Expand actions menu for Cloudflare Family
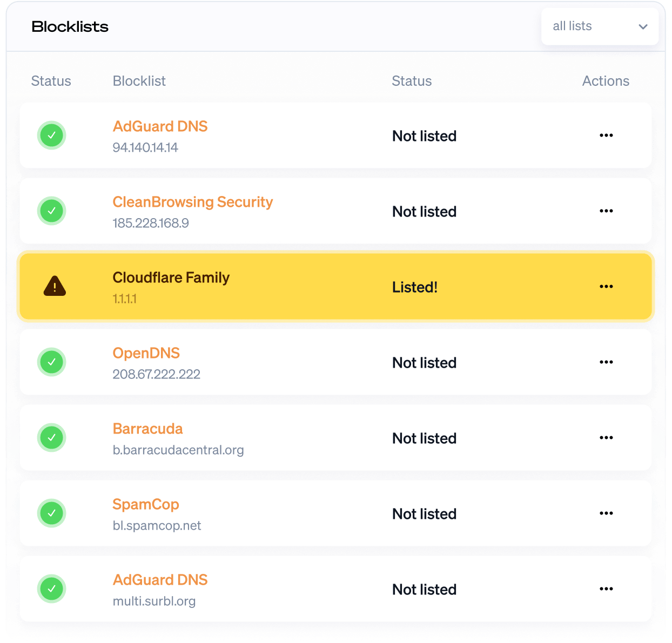672x643 pixels. point(606,287)
